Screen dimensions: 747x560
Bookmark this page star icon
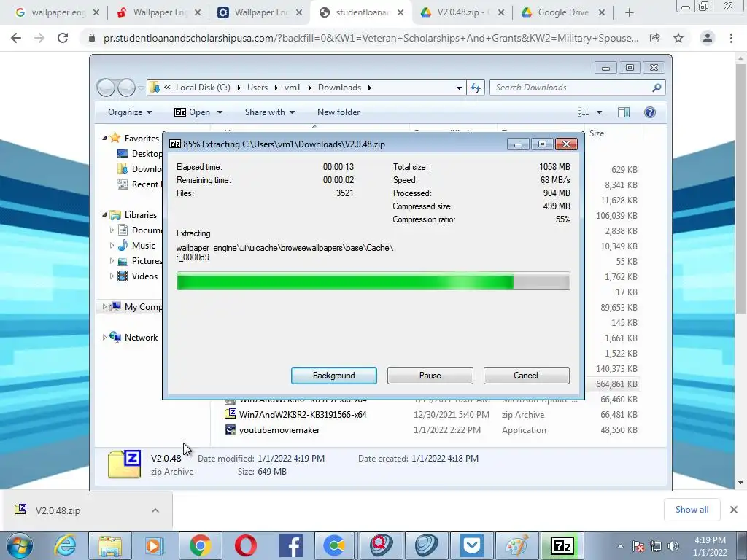tap(678, 38)
